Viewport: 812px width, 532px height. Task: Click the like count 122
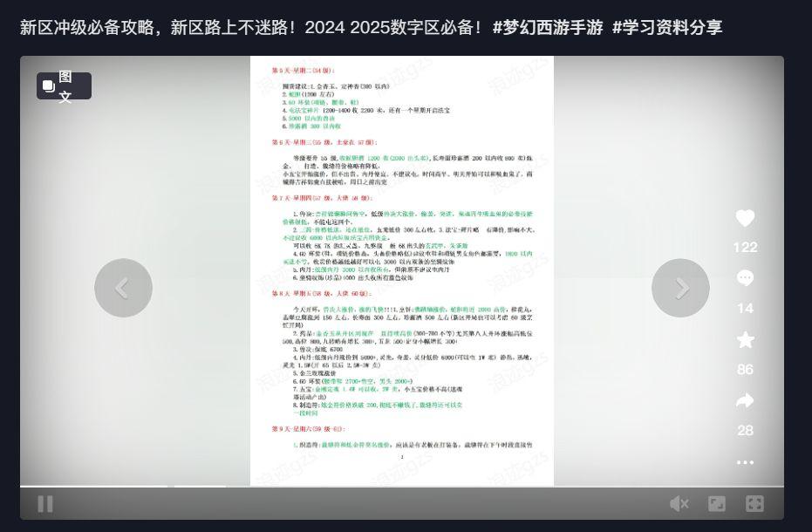745,248
